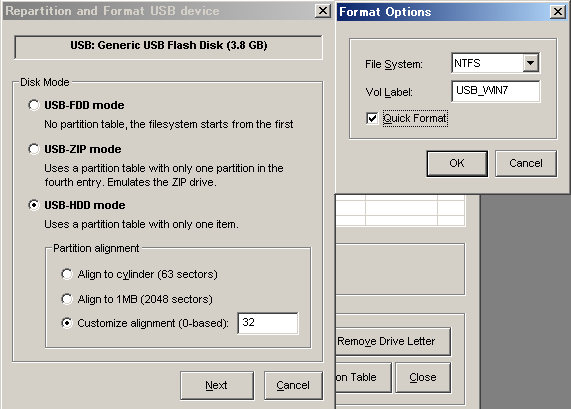
Task: Click the customize alignment value field
Action: [268, 323]
